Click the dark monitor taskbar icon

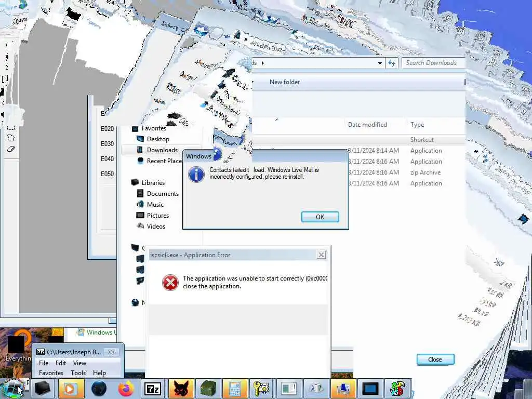point(370,389)
